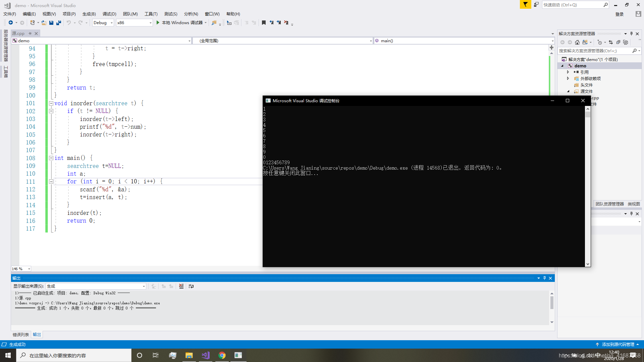Viewport: 644px width, 362px height.
Task: Open File Explorer from the taskbar
Action: [x=189, y=355]
